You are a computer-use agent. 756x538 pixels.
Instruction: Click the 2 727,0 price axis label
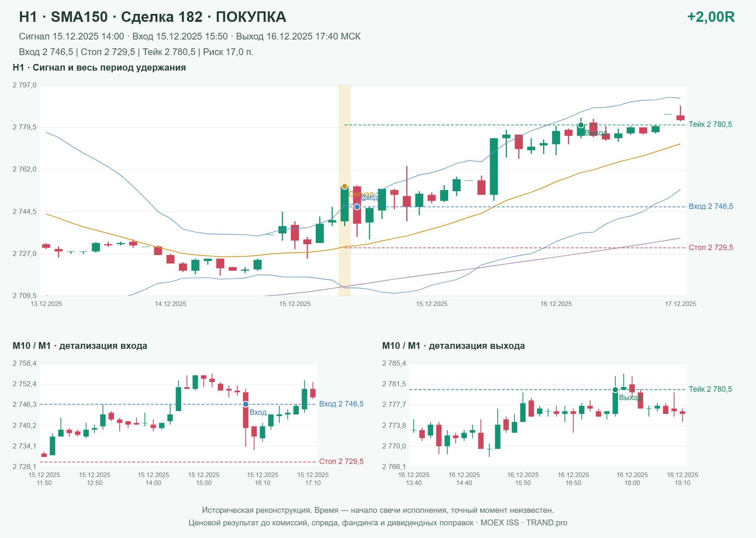[x=24, y=254]
